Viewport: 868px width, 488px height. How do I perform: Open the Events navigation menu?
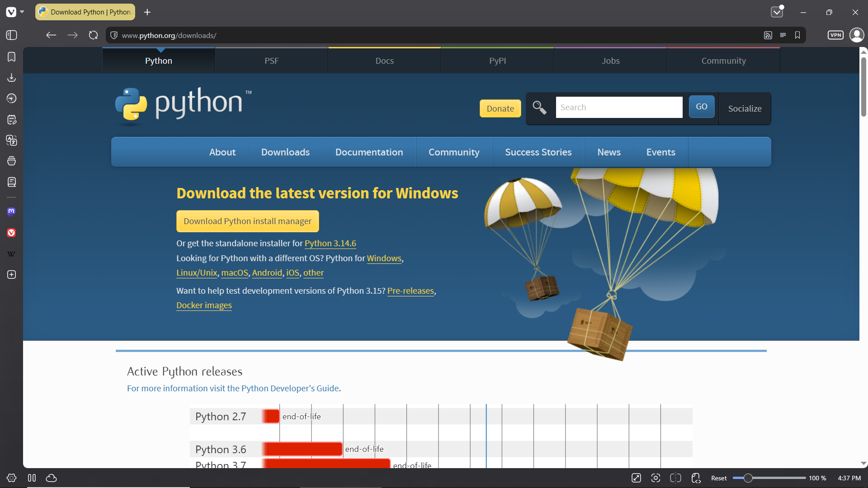pyautogui.click(x=661, y=152)
